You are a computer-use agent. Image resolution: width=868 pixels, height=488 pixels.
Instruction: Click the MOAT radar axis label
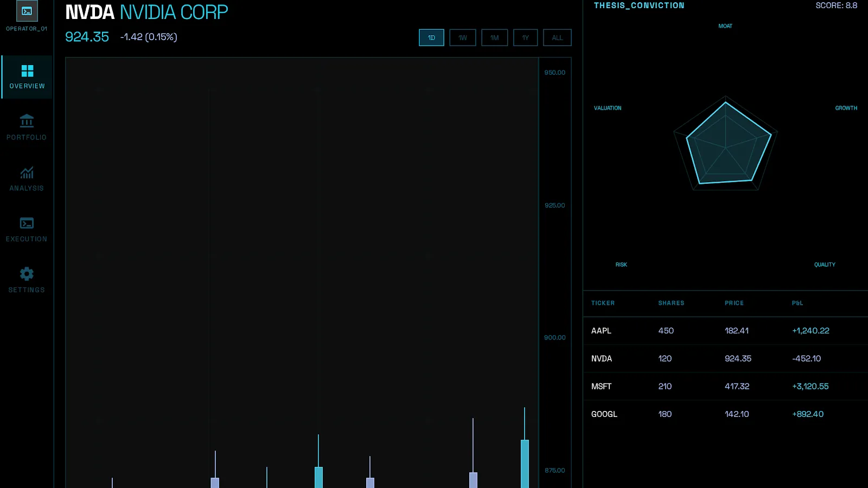pyautogui.click(x=725, y=26)
